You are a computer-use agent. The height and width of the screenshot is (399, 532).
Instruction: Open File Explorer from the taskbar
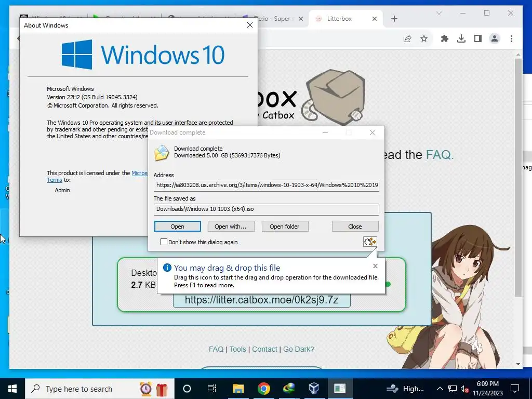238,389
